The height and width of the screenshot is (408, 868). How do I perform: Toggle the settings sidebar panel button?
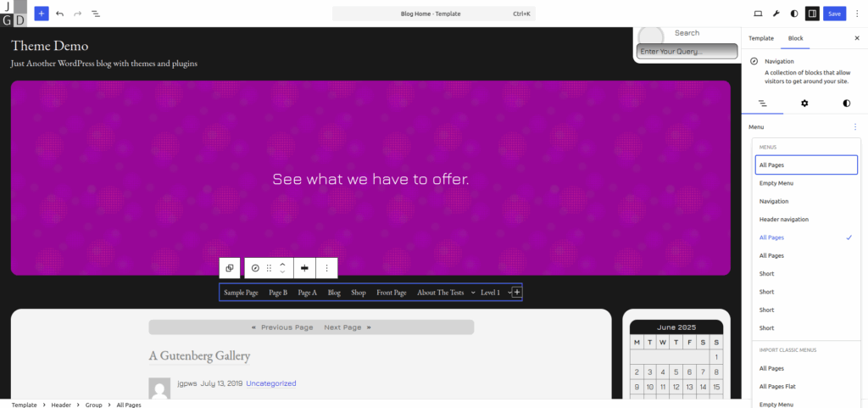[x=812, y=14]
